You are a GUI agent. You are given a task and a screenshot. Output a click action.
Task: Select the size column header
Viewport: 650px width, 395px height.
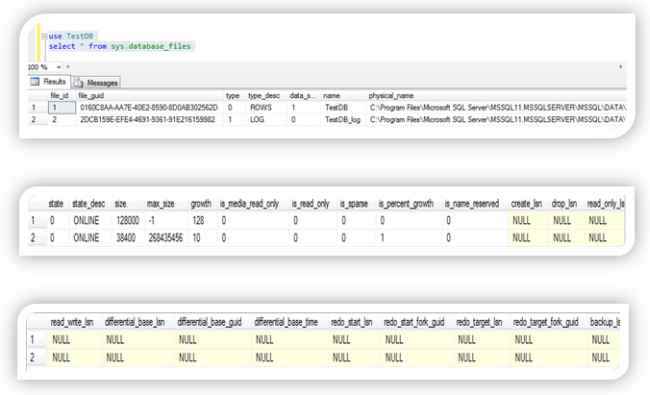coord(121,204)
